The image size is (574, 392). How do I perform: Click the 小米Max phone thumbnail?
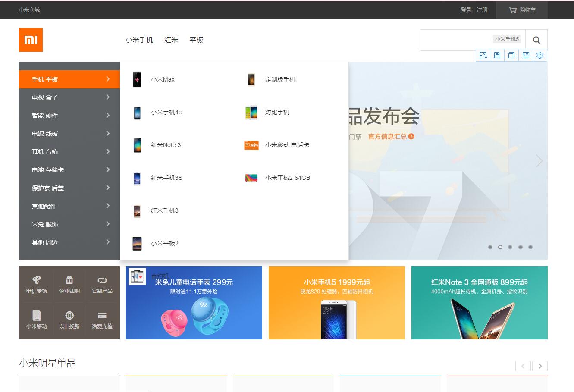(x=137, y=80)
